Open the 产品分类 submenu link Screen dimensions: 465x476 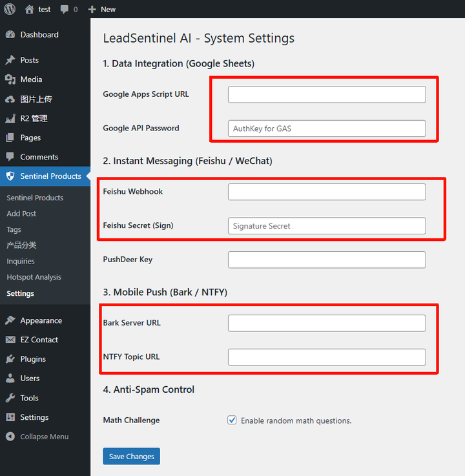coord(21,245)
